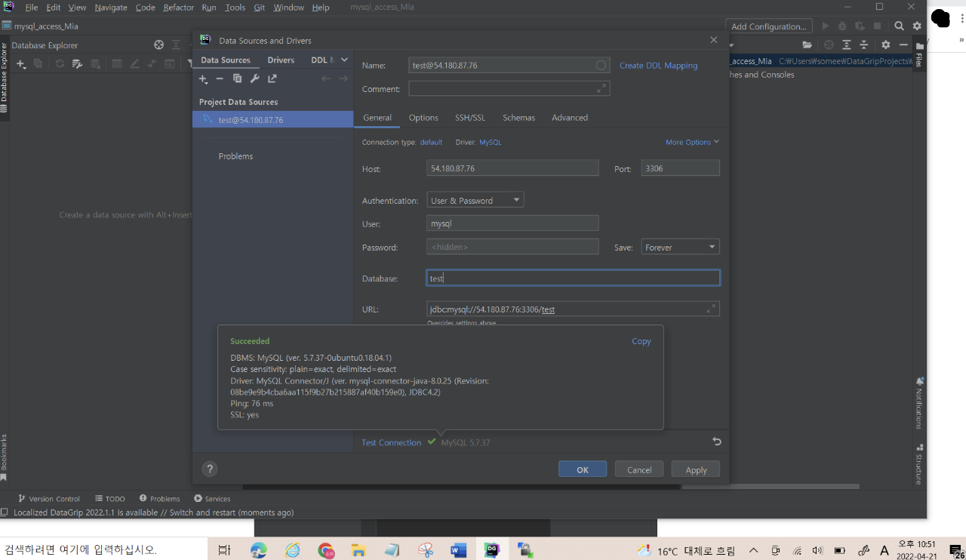Switch to the SSH/SSL tab
Screen dimensions: 966x560
470,118
